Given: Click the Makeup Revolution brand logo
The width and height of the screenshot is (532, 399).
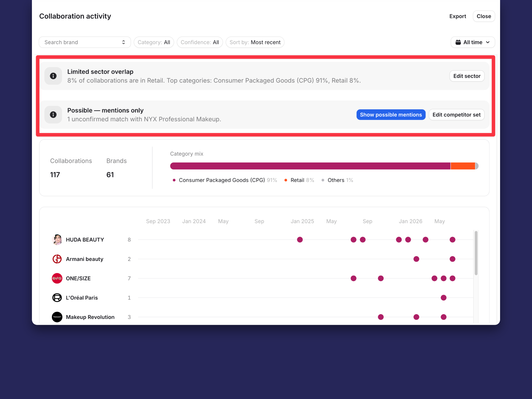Looking at the screenshot, I should [x=57, y=317].
